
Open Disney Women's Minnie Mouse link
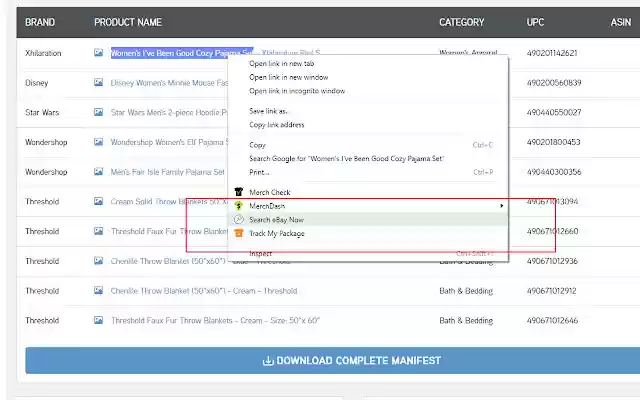[169, 82]
